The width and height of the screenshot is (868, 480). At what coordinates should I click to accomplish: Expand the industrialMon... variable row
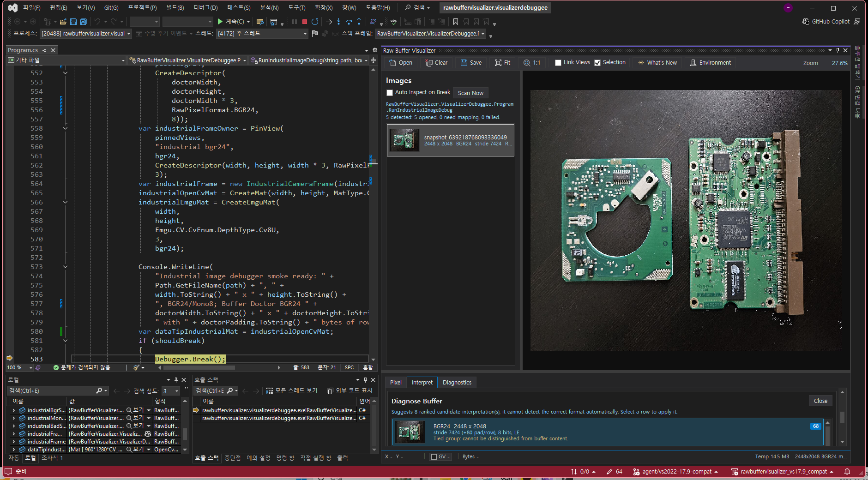pos(13,418)
